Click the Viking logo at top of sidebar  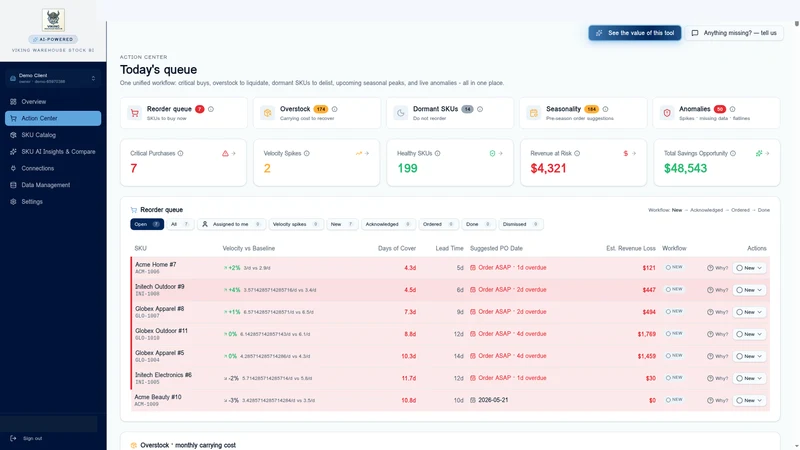coord(53,20)
